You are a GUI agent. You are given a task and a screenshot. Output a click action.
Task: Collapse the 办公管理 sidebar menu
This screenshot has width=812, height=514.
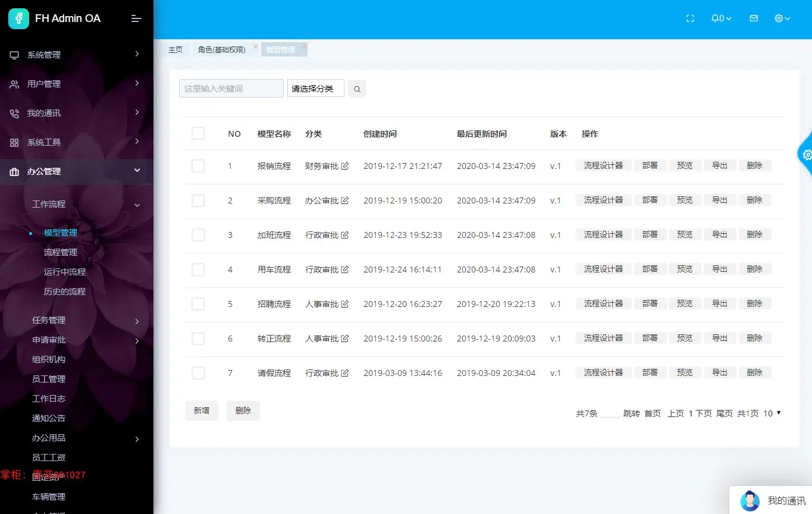point(77,171)
